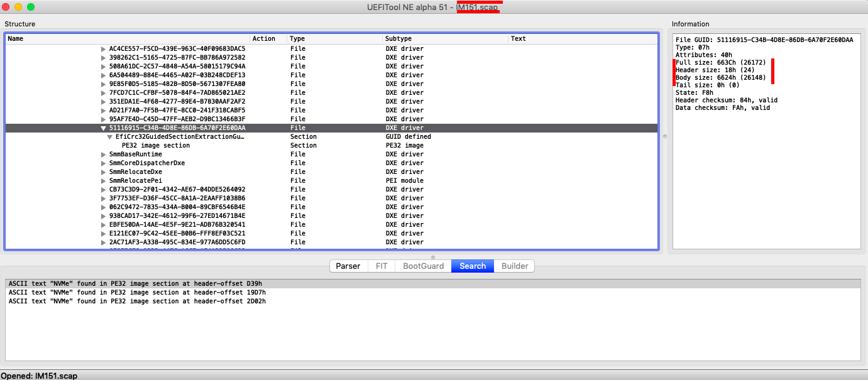Click the File GUID line in Information
Screen dimensions: 868x380
pyautogui.click(x=764, y=40)
